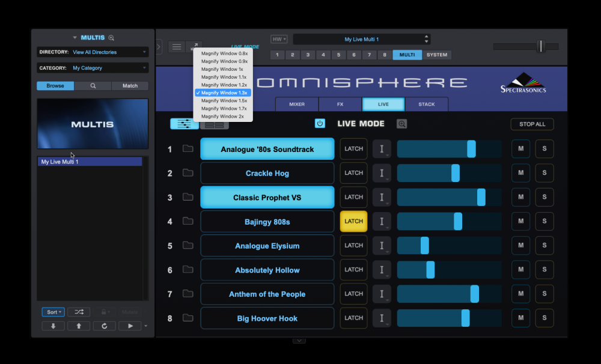601x364 pixels.
Task: Select My Live Multi 1 in browser list
Action: click(90, 162)
